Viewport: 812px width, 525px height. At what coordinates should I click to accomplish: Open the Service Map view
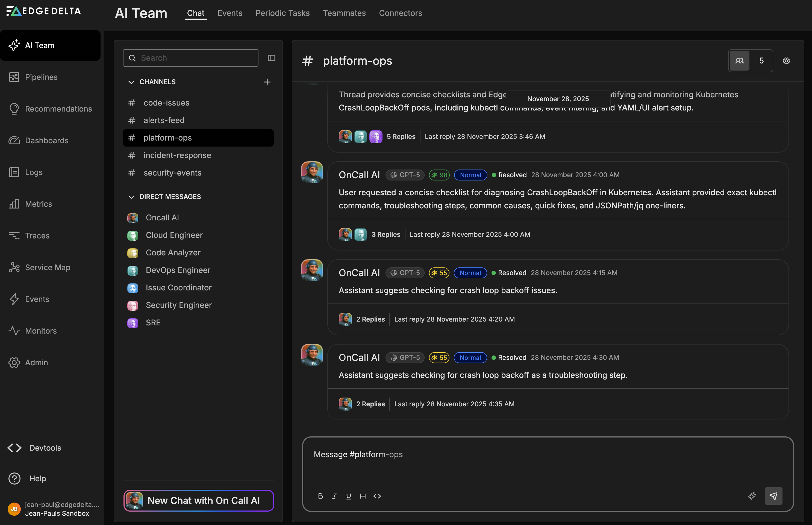click(14, 267)
